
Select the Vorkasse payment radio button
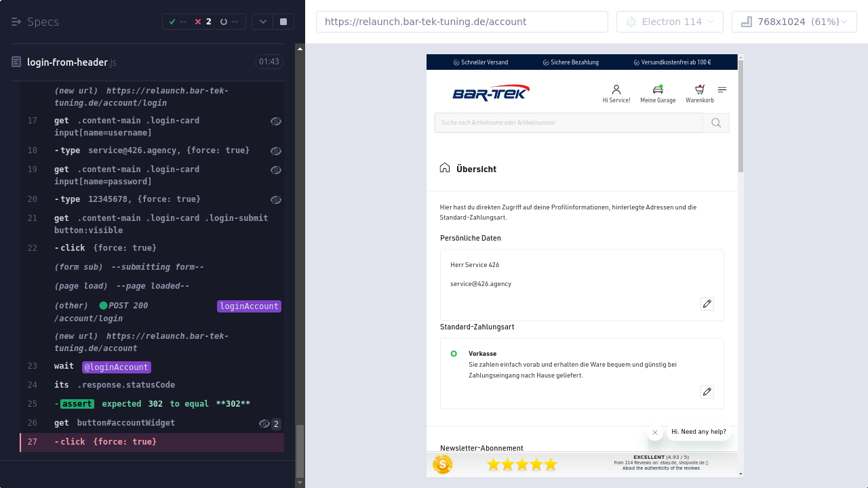[454, 354]
